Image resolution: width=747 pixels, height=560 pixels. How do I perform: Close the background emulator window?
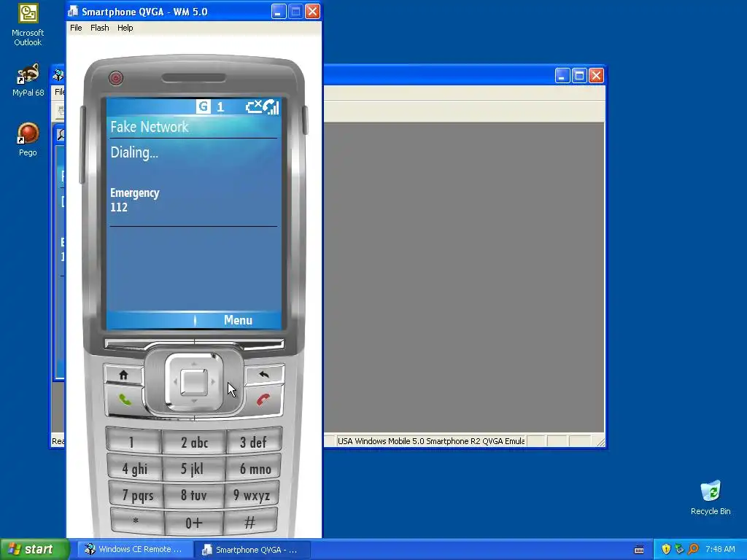point(597,75)
